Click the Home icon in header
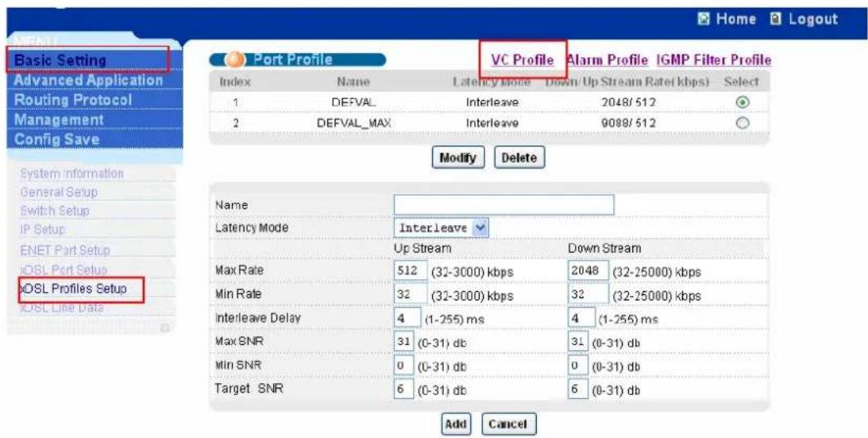Viewport: 868px width, 438px height. (704, 19)
